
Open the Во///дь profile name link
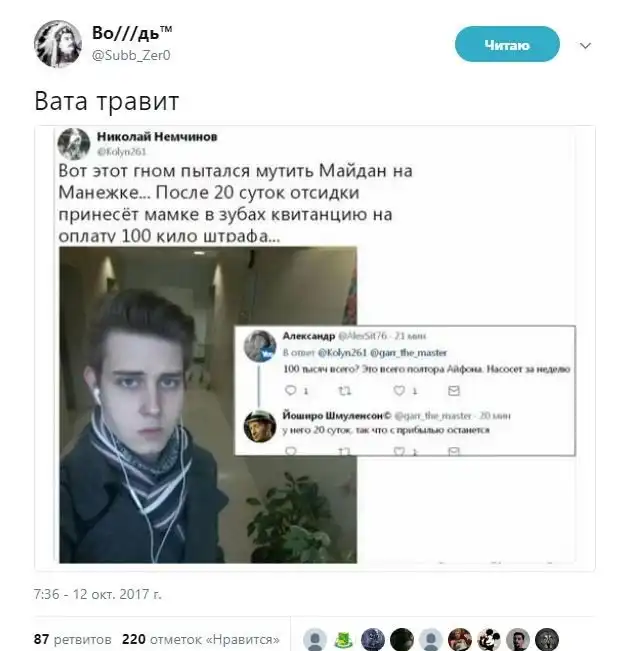(x=132, y=33)
